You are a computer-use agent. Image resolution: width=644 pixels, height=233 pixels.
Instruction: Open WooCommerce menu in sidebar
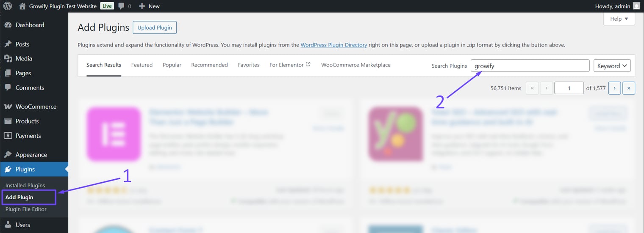click(x=36, y=107)
